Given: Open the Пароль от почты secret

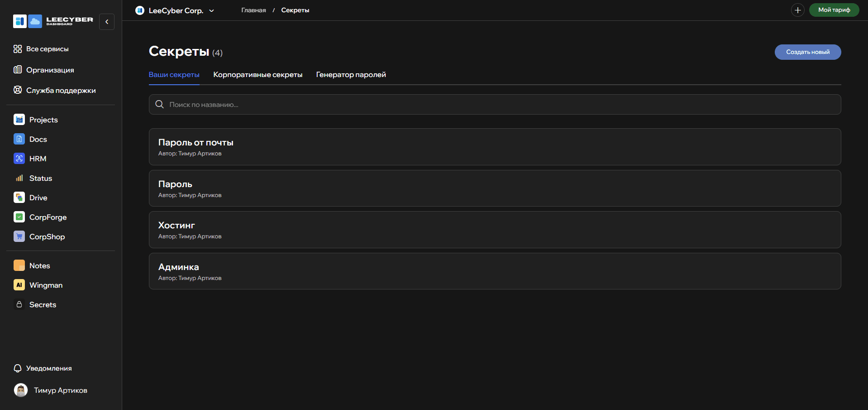Looking at the screenshot, I should pos(495,147).
